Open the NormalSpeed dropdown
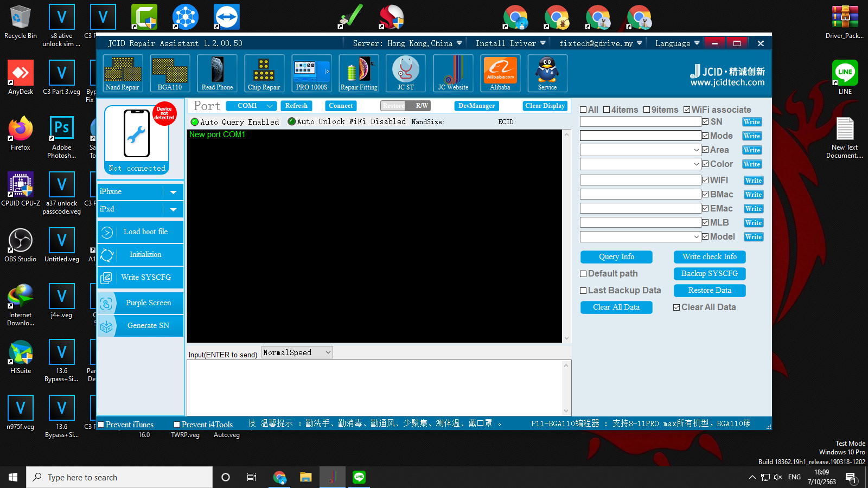The width and height of the screenshot is (868, 488). 297,352
